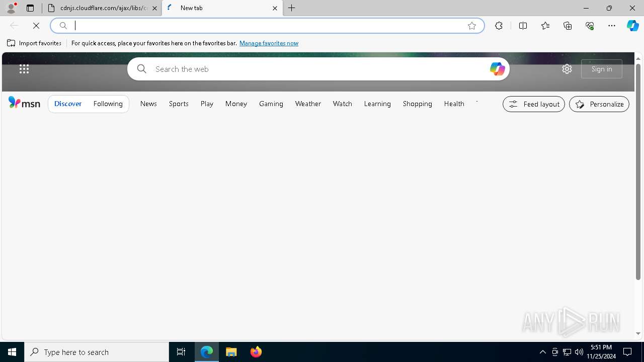
Task: Open network status tray icon
Action: click(x=567, y=352)
